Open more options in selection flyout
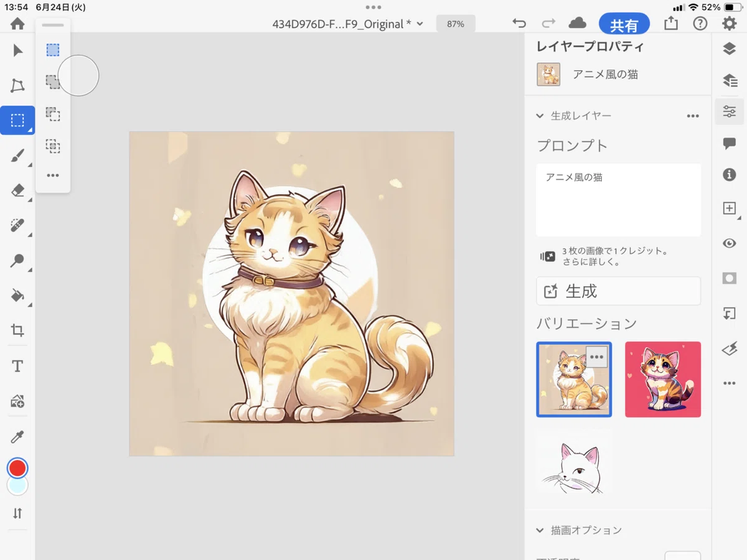 (53, 175)
